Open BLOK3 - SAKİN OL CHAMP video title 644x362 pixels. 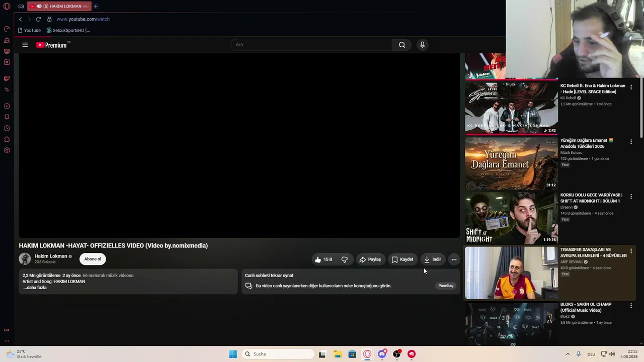click(x=586, y=307)
